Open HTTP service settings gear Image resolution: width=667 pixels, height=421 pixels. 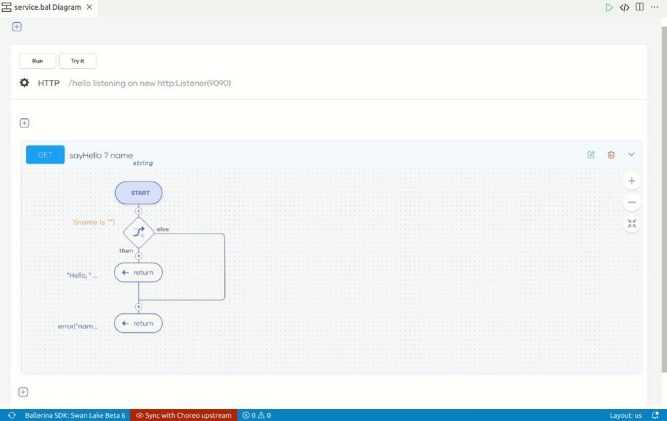pyautogui.click(x=24, y=83)
